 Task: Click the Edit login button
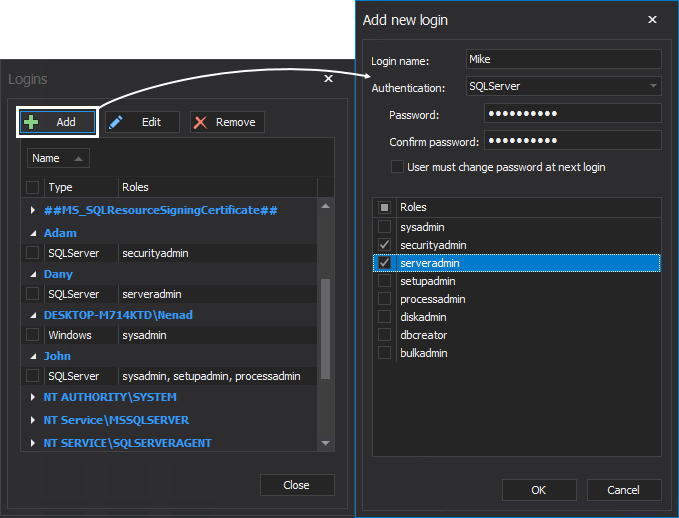click(x=142, y=122)
